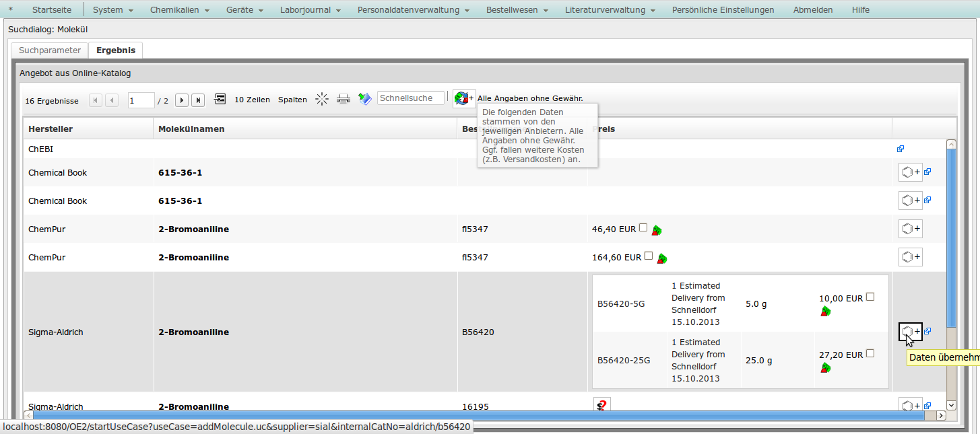Click Abmelden to log out
Screen dimensions: 980x434
813,10
